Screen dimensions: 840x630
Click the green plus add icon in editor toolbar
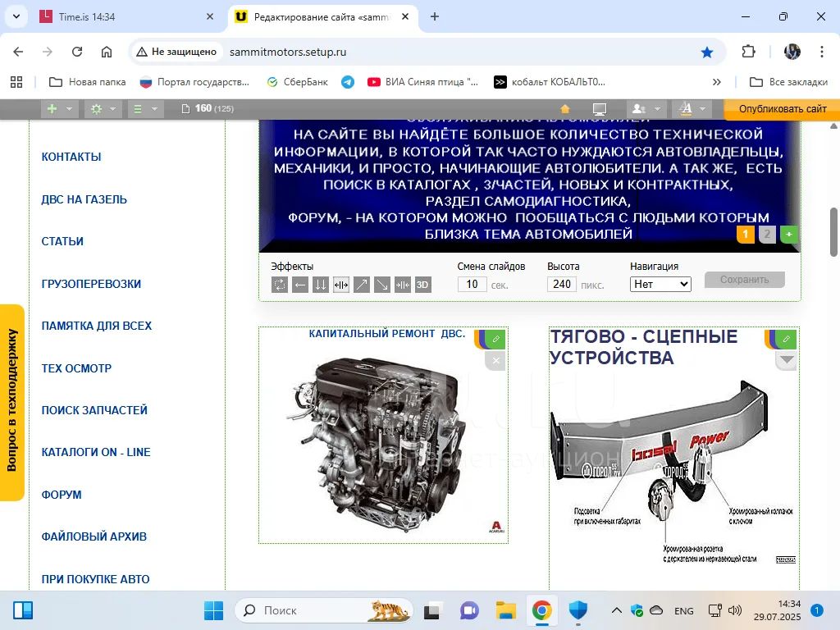(x=52, y=109)
